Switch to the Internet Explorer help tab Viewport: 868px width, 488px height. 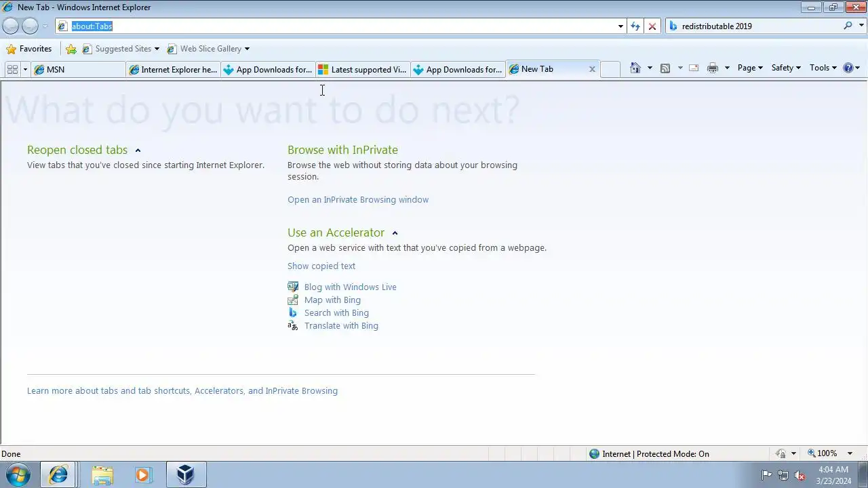(173, 69)
